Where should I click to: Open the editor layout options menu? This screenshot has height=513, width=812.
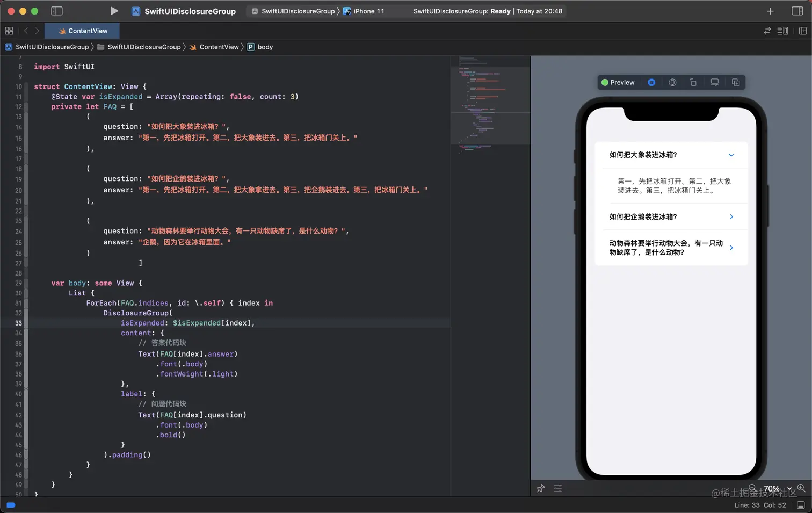pyautogui.click(x=783, y=31)
